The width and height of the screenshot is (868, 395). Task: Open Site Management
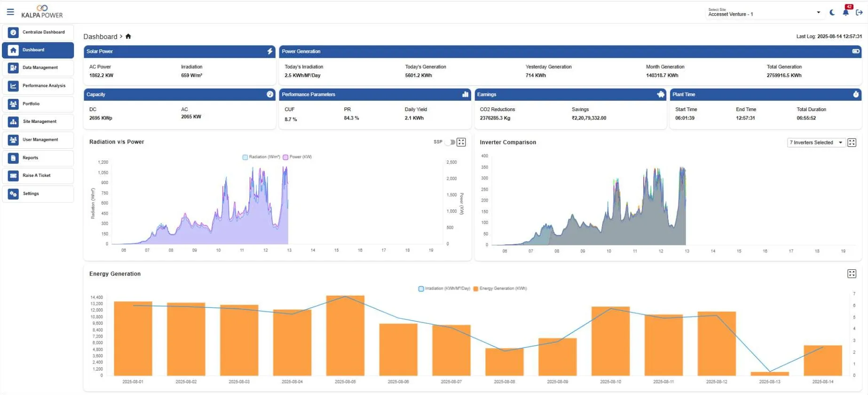38,122
